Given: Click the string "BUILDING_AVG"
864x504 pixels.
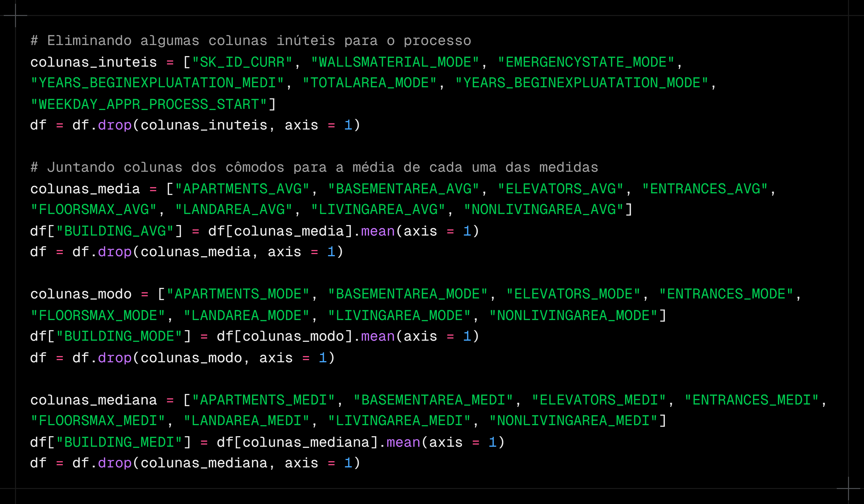Looking at the screenshot, I should click(115, 231).
